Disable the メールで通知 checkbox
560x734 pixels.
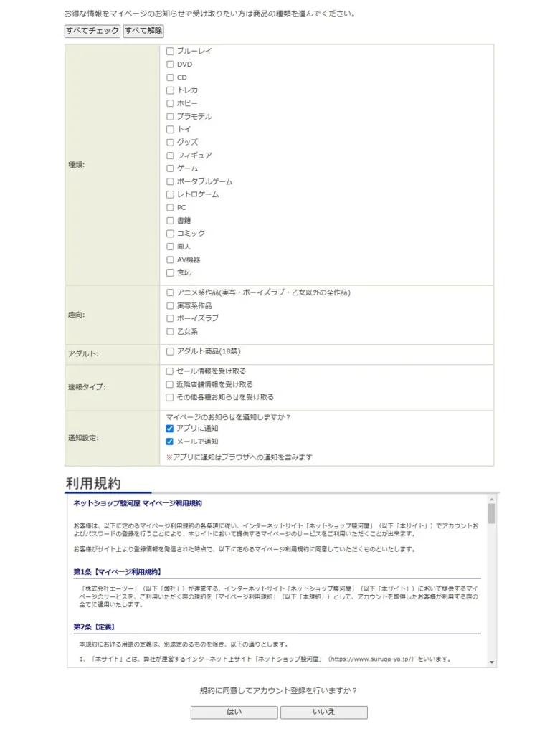click(171, 442)
